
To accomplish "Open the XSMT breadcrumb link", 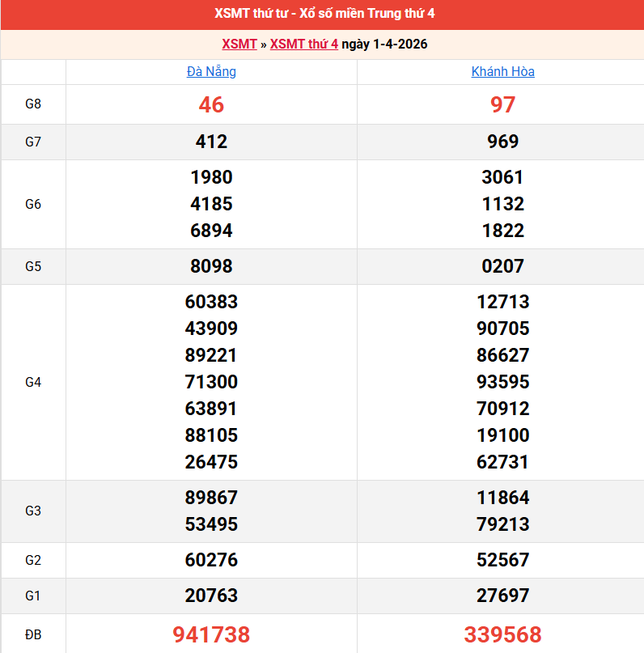I will tap(239, 44).
